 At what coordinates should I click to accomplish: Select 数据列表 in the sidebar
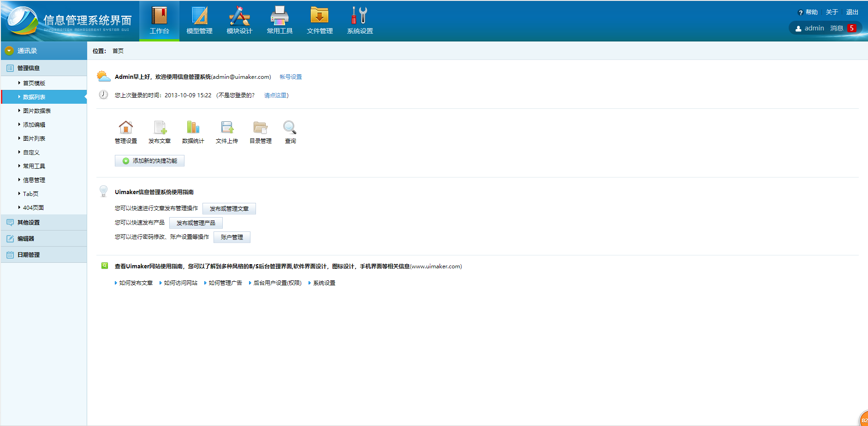pos(44,97)
